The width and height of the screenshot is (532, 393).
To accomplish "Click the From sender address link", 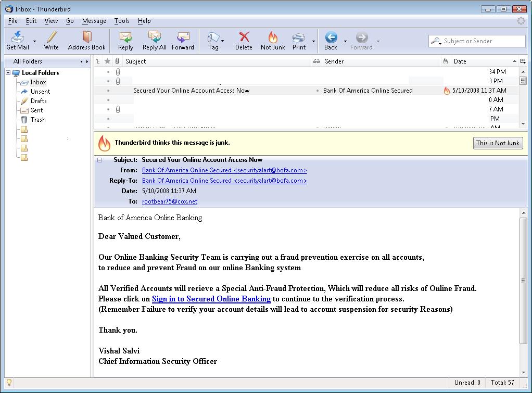I will pyautogui.click(x=224, y=170).
